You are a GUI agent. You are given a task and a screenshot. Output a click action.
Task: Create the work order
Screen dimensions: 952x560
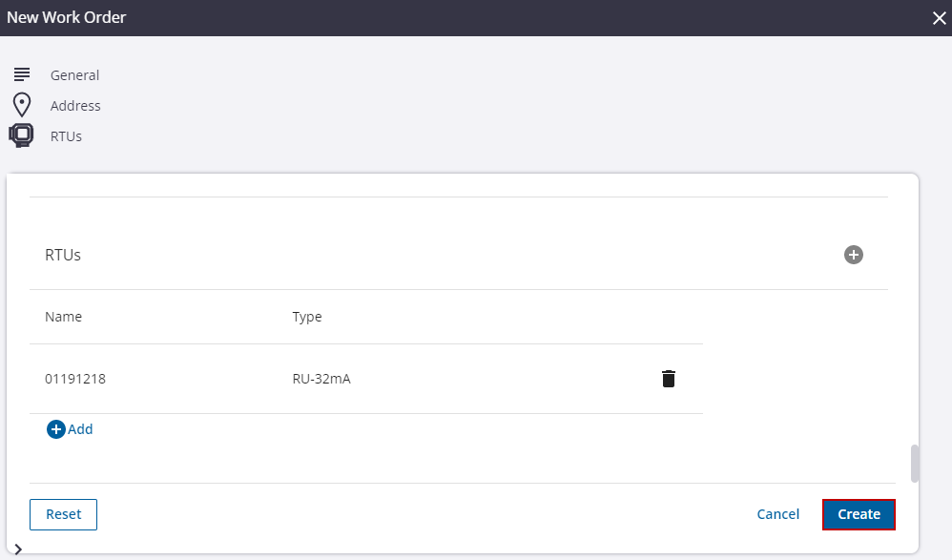tap(859, 514)
